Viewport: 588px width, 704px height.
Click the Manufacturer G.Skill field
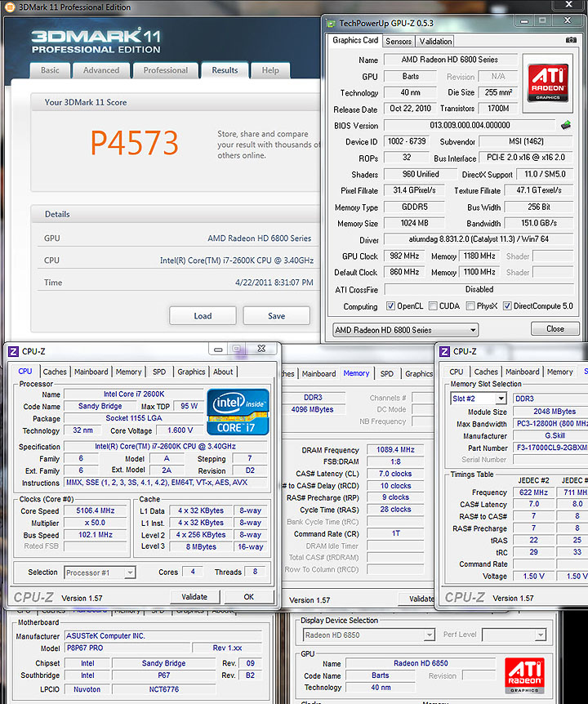[x=550, y=435]
